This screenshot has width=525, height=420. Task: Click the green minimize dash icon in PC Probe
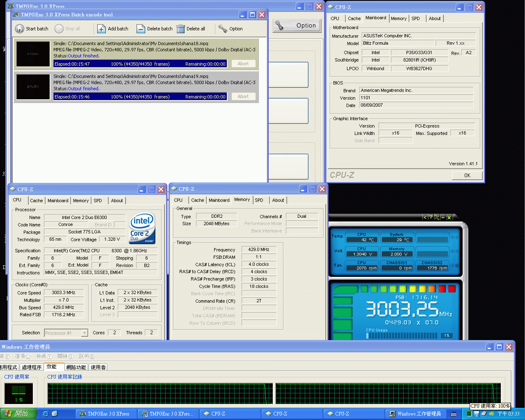click(x=443, y=217)
